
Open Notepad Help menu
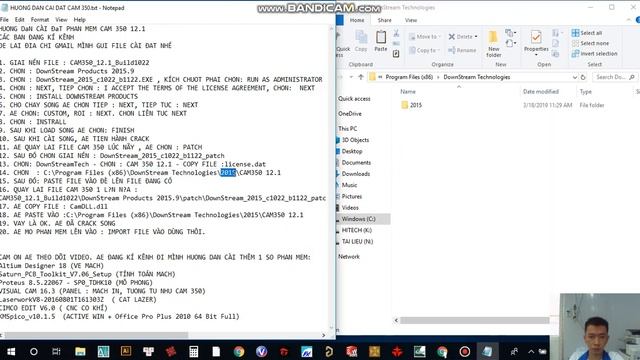(x=80, y=20)
